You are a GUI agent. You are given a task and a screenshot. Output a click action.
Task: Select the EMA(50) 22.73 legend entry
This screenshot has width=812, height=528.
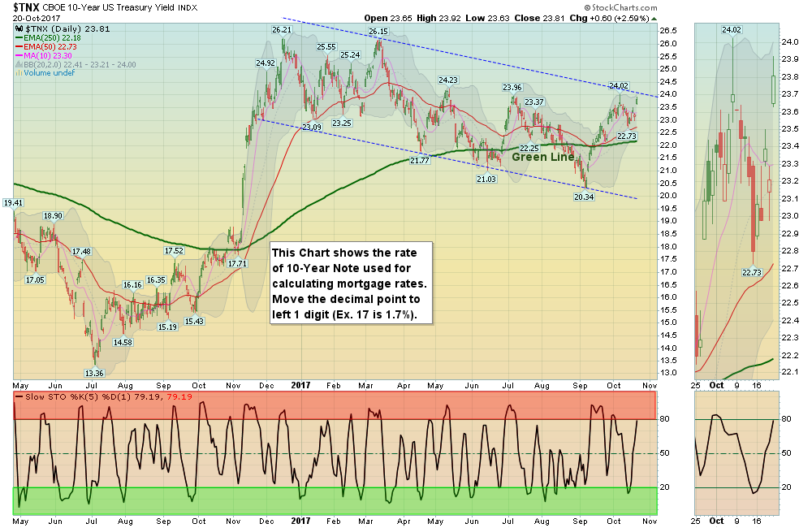pyautogui.click(x=45, y=46)
